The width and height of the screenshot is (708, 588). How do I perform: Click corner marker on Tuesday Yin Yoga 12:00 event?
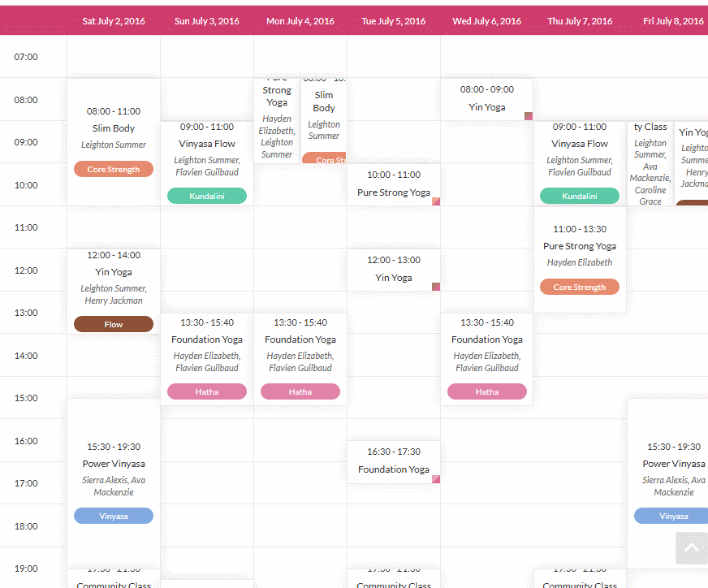[x=436, y=287]
